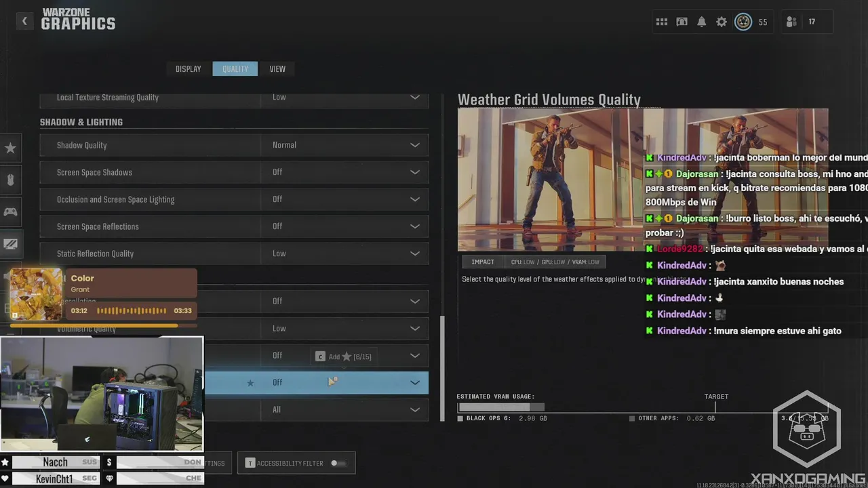Image resolution: width=868 pixels, height=488 pixels.
Task: Select the favorites star sidebar tab
Action: (x=10, y=148)
